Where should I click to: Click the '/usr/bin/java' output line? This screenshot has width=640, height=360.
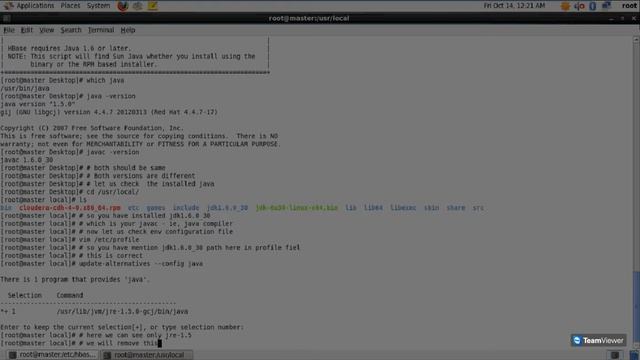pos(25,88)
